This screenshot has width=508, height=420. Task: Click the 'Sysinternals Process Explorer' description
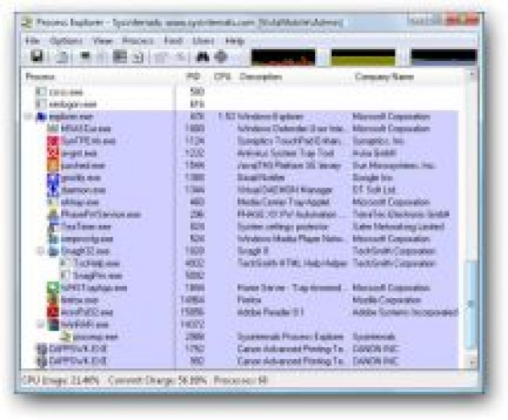pyautogui.click(x=290, y=337)
